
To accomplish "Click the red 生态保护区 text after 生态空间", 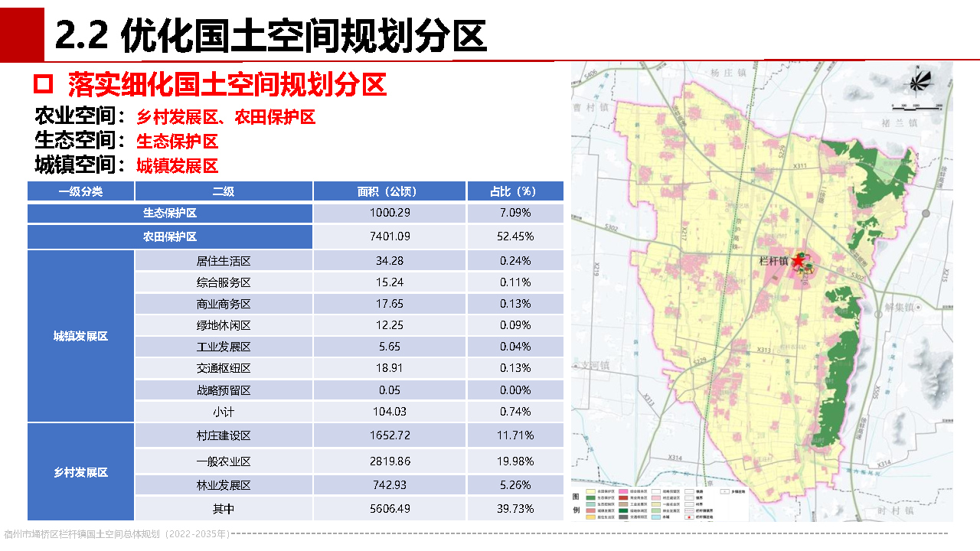I will (177, 142).
